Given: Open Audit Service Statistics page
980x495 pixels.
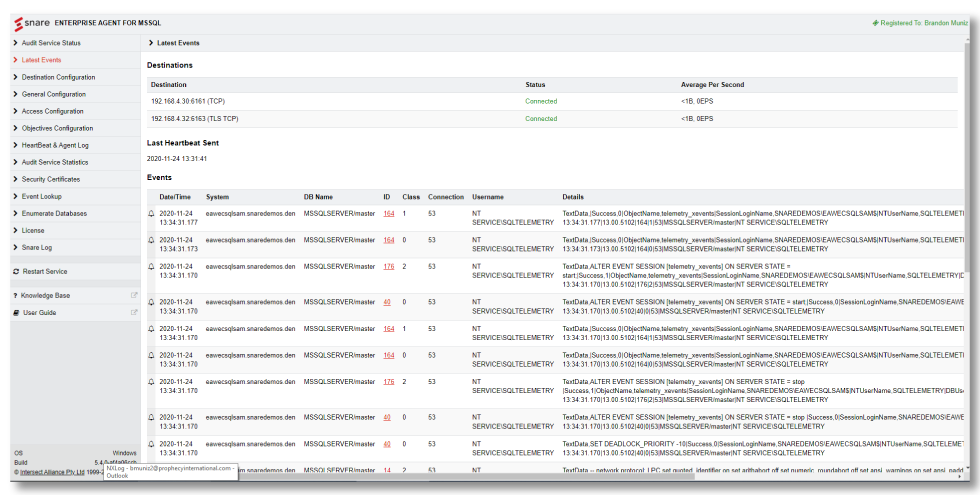Looking at the screenshot, I should [x=55, y=162].
